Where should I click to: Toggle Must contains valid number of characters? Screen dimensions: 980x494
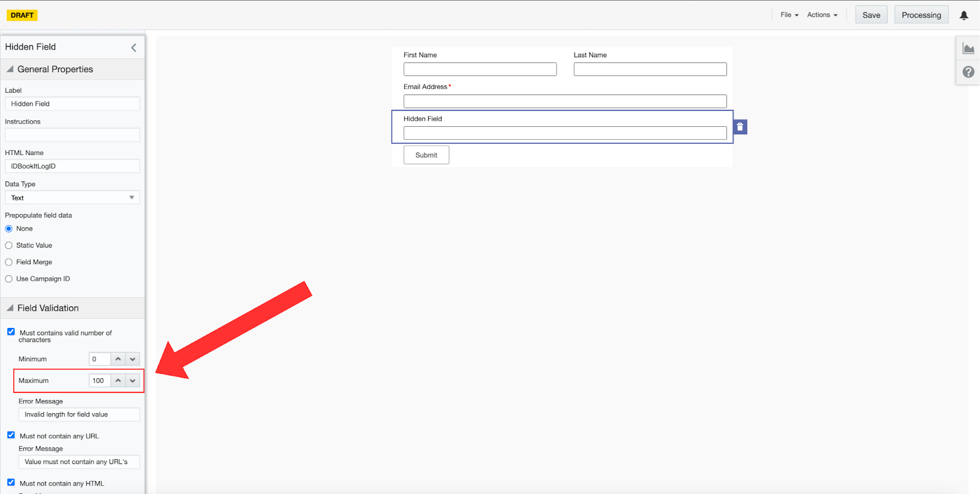(11, 332)
